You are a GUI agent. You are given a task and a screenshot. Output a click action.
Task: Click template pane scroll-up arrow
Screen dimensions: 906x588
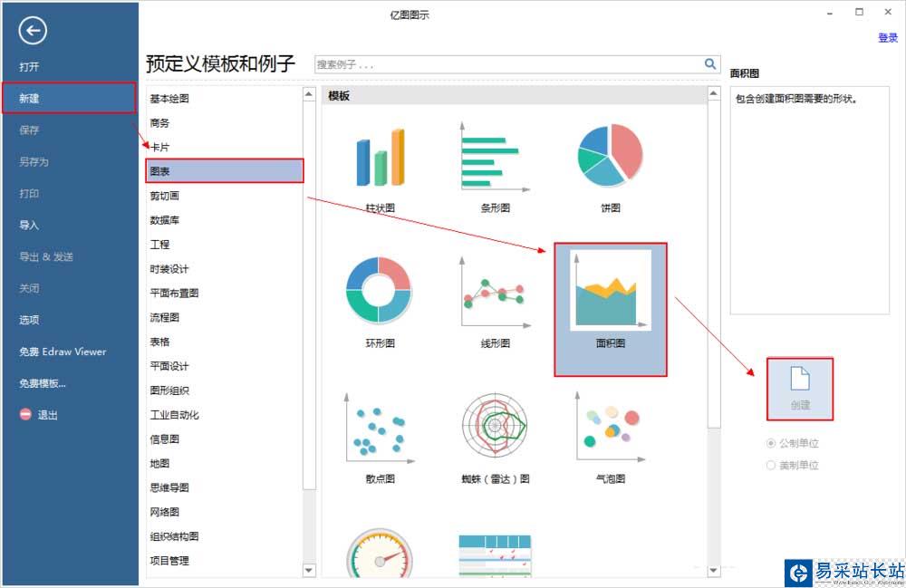[714, 93]
